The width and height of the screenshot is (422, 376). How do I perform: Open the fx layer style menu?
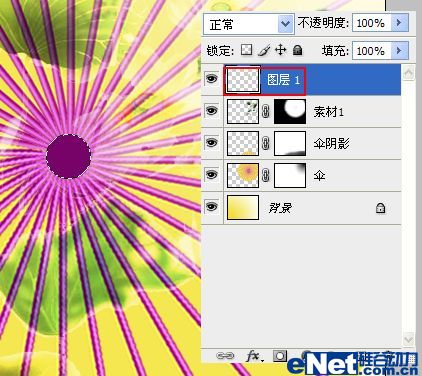tap(254, 356)
